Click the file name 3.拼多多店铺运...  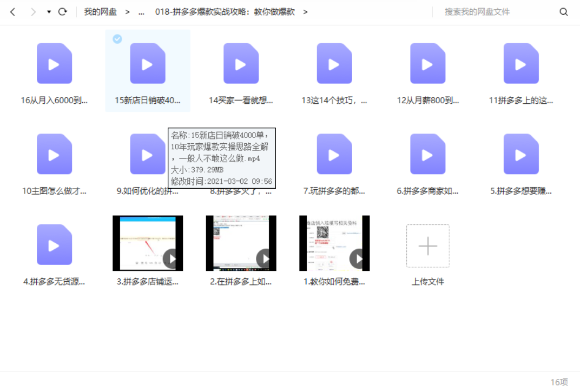coord(148,281)
